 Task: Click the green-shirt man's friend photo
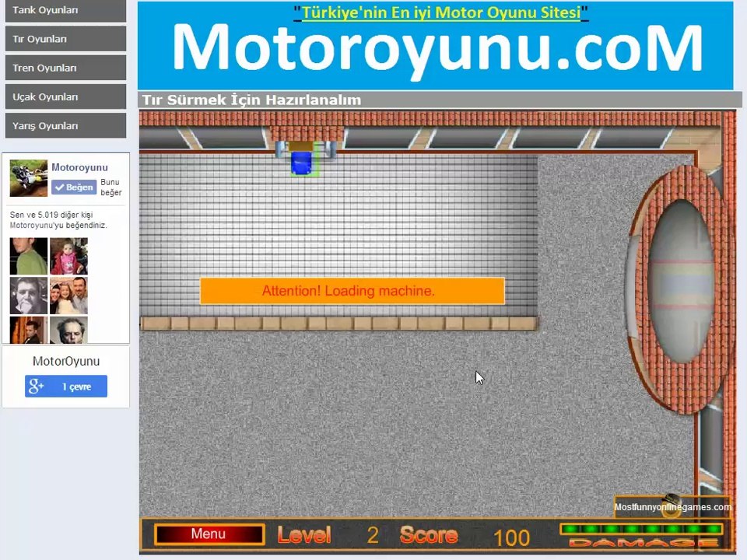[29, 256]
